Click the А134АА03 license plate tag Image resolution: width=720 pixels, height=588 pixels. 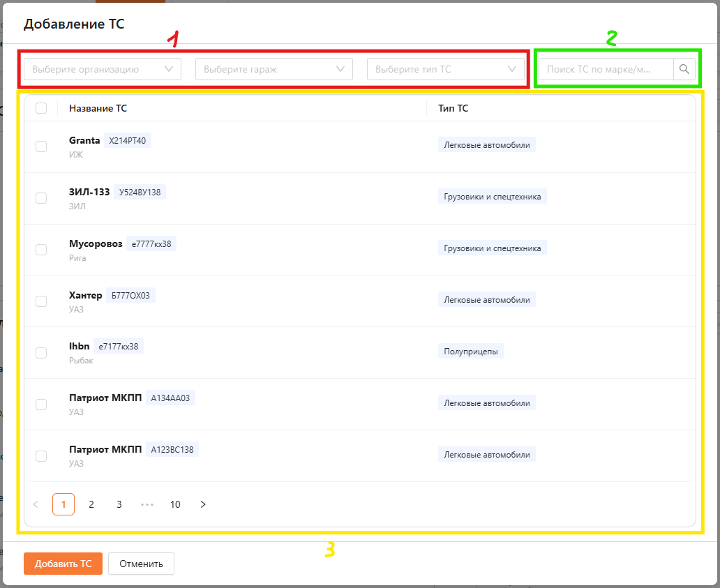click(170, 398)
